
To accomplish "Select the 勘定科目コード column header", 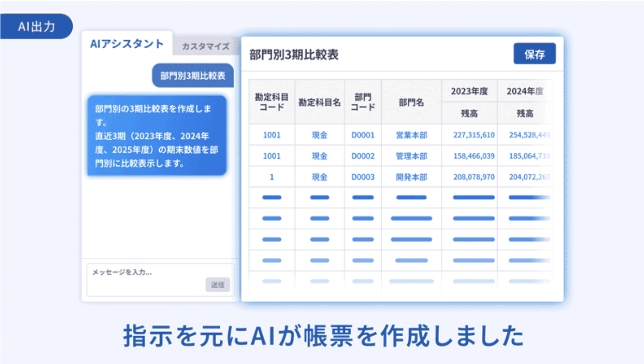I will click(272, 101).
